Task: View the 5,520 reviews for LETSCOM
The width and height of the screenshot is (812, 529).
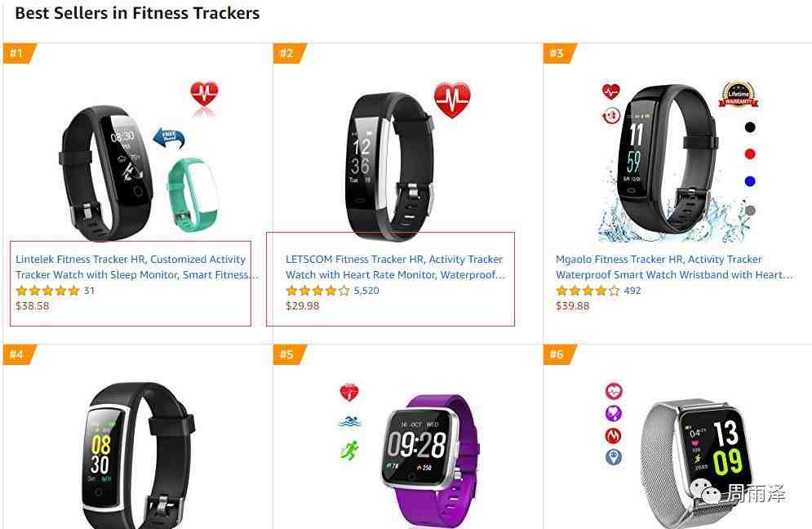Action: (x=366, y=291)
